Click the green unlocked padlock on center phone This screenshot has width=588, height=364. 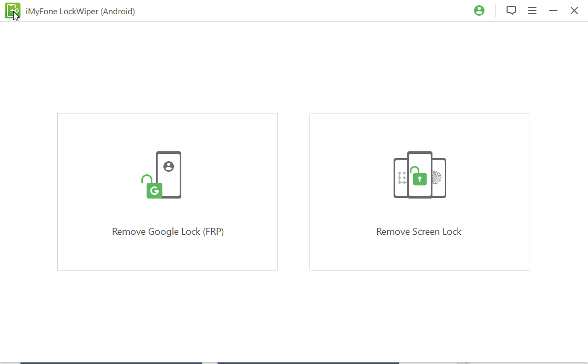click(x=419, y=178)
